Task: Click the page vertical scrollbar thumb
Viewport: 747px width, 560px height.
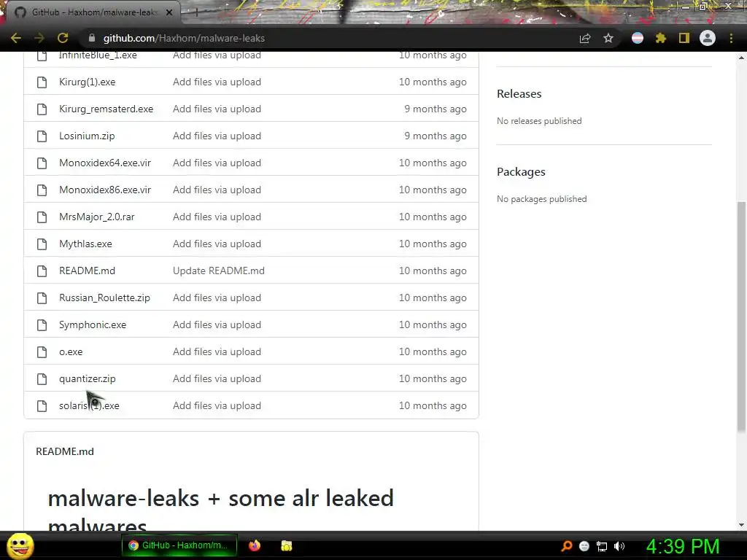Action: coord(741,316)
